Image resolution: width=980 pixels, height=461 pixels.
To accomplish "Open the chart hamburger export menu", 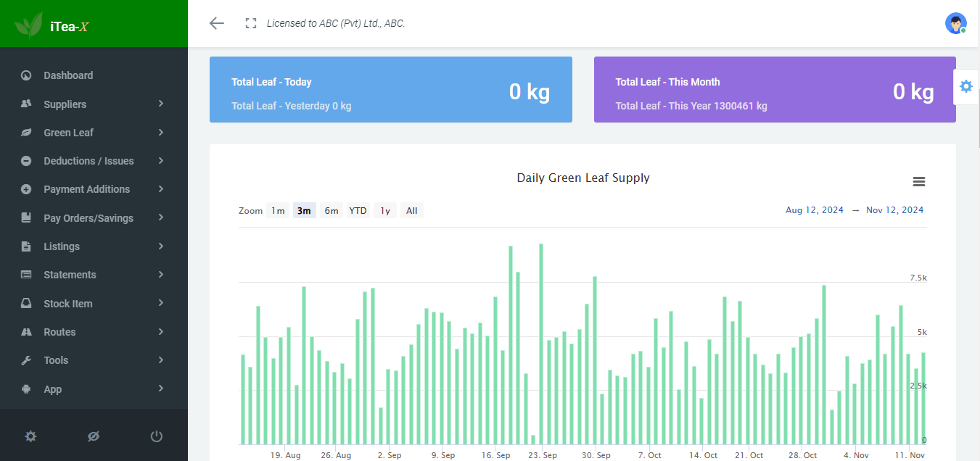I will (918, 182).
